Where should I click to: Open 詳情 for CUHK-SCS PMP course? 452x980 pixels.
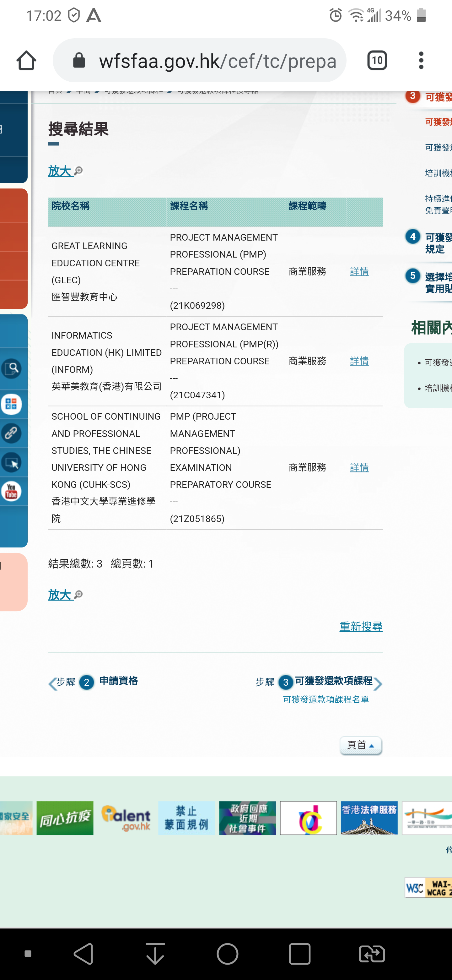[359, 467]
